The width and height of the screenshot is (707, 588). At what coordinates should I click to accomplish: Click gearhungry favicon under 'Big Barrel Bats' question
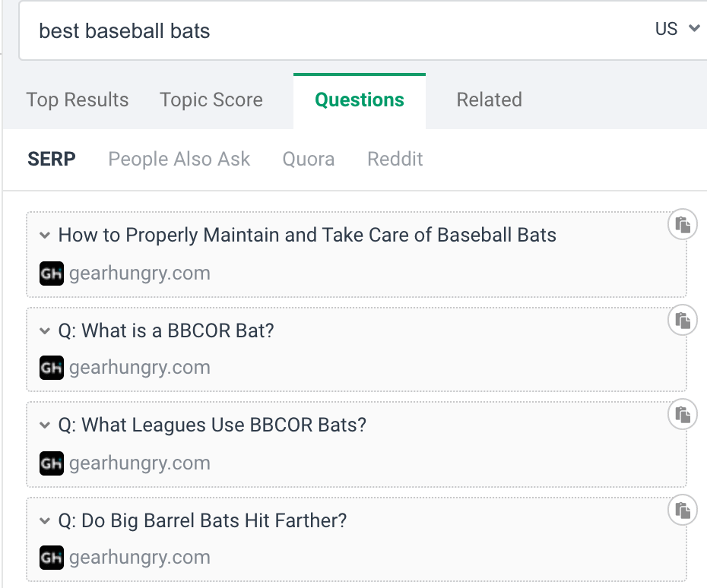point(51,558)
